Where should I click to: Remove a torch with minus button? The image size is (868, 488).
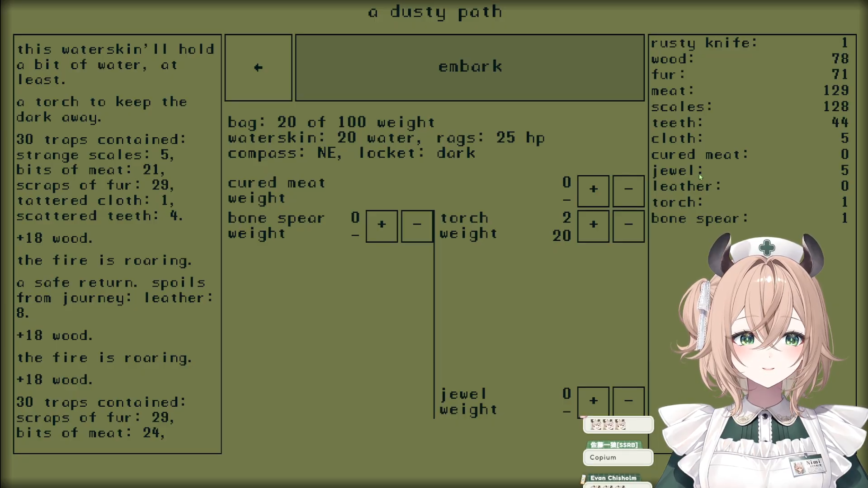pos(628,225)
